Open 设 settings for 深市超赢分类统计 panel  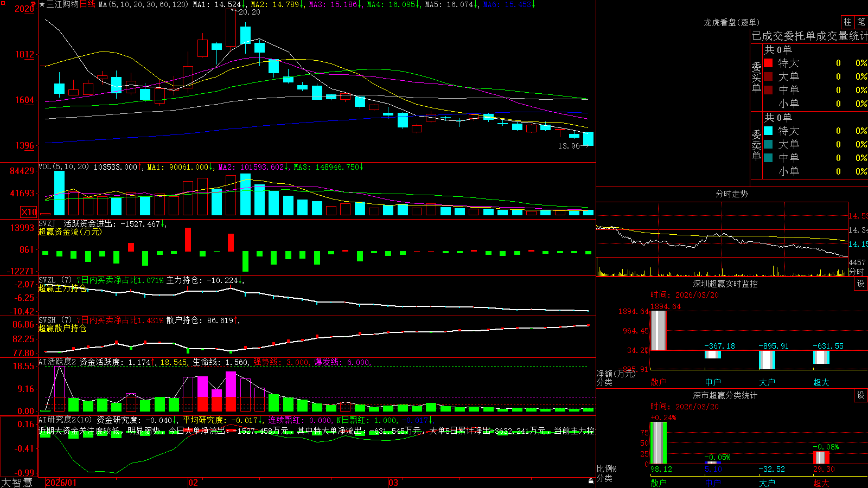861,395
